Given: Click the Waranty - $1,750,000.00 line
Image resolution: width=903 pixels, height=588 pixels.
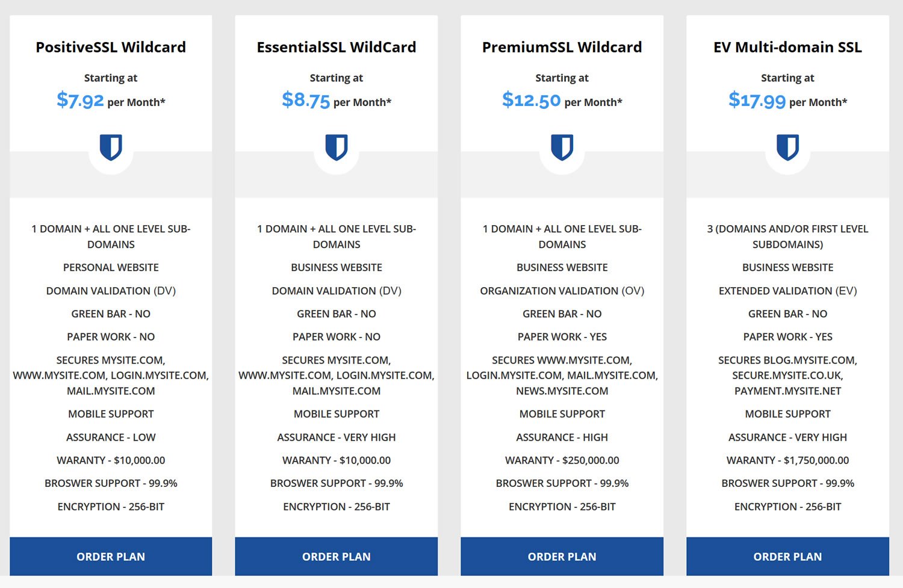Looking at the screenshot, I should pyautogui.click(x=787, y=460).
